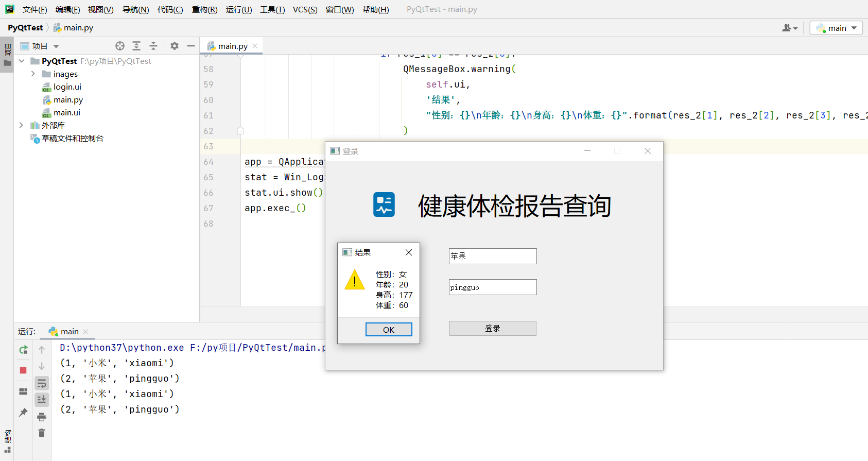
Task: Clear console with trash icon
Action: click(42, 433)
